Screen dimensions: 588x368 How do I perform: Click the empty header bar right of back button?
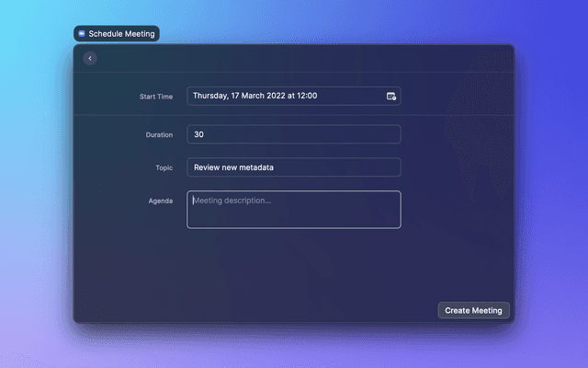(303, 59)
